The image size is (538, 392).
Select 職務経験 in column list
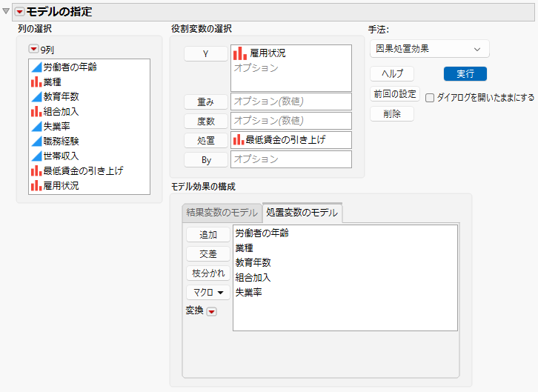[x=61, y=141]
